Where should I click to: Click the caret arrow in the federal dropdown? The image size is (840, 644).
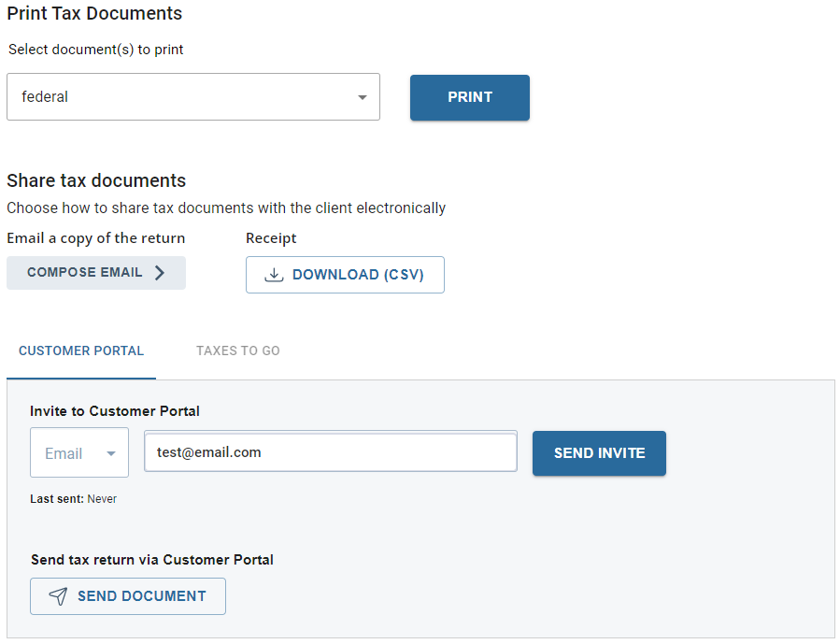click(363, 97)
